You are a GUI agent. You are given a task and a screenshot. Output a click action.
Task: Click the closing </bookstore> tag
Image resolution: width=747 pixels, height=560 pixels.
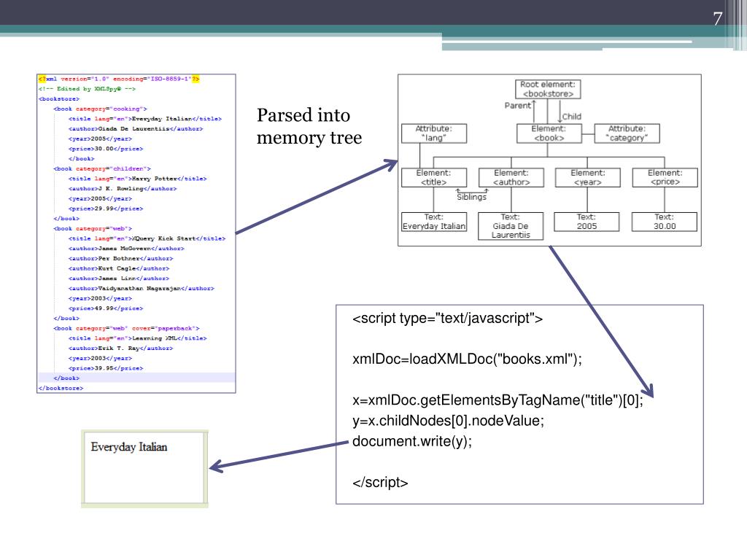coord(61,389)
